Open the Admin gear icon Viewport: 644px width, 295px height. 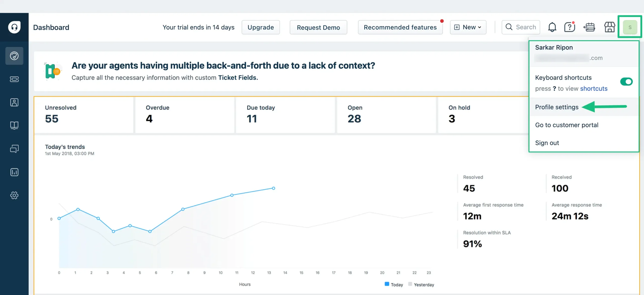pos(14,195)
